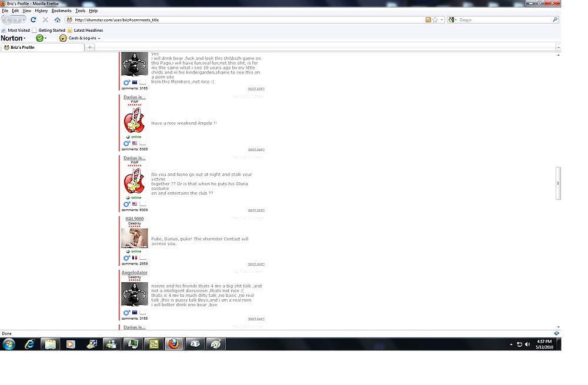Click the search magnifier icon
The image size is (588, 385).
click(x=554, y=20)
